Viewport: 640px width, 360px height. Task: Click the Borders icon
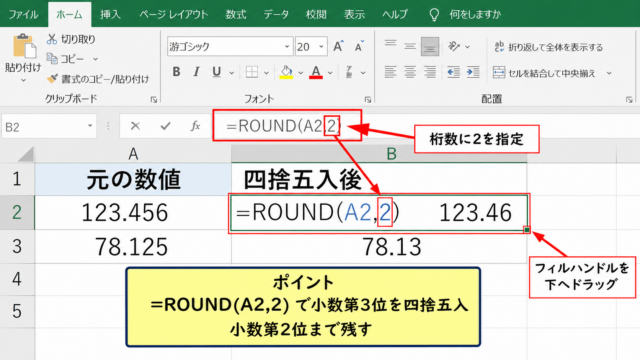pos(252,72)
